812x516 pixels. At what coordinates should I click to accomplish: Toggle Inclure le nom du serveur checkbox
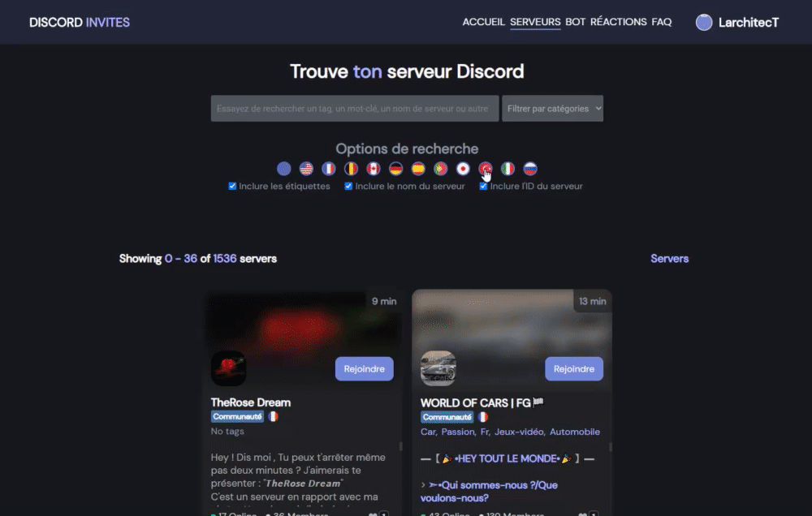tap(348, 187)
